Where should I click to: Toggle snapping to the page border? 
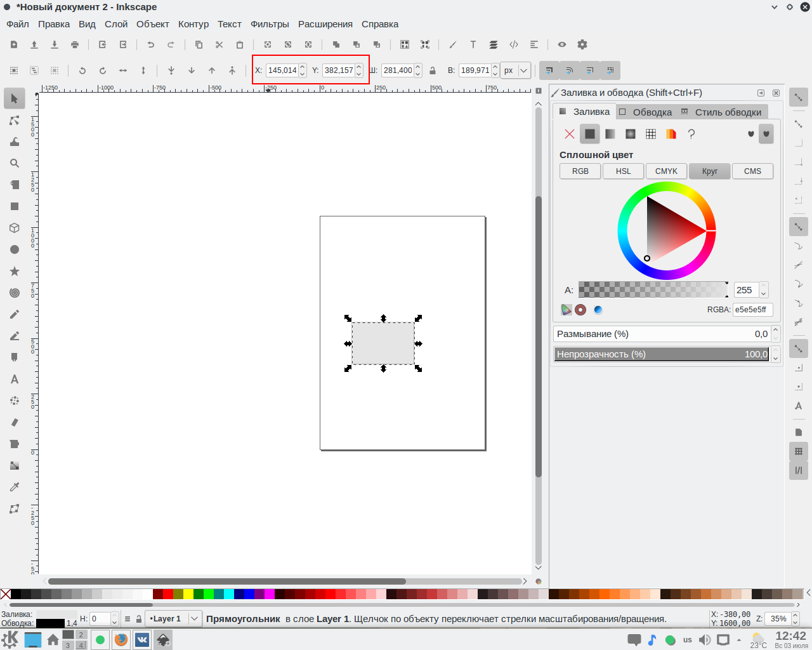click(799, 432)
